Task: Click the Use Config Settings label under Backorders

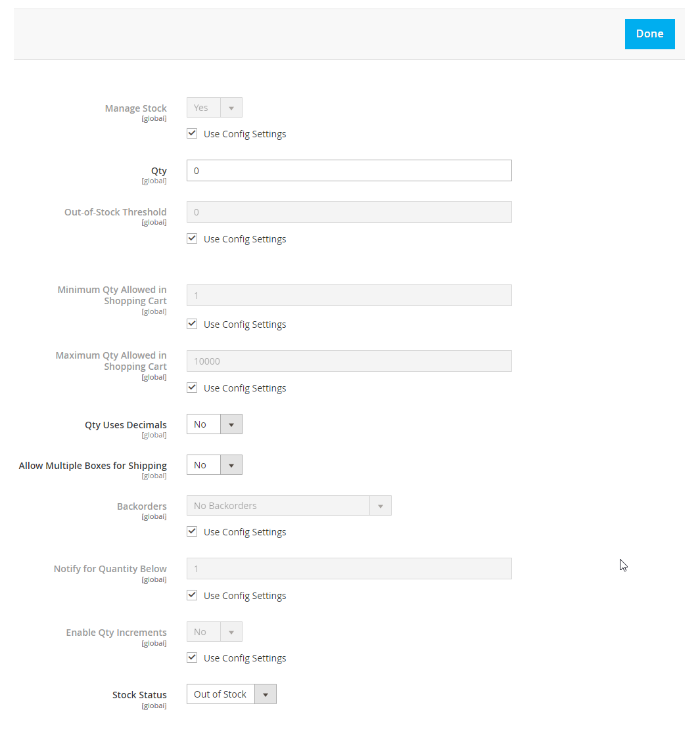Action: click(245, 532)
